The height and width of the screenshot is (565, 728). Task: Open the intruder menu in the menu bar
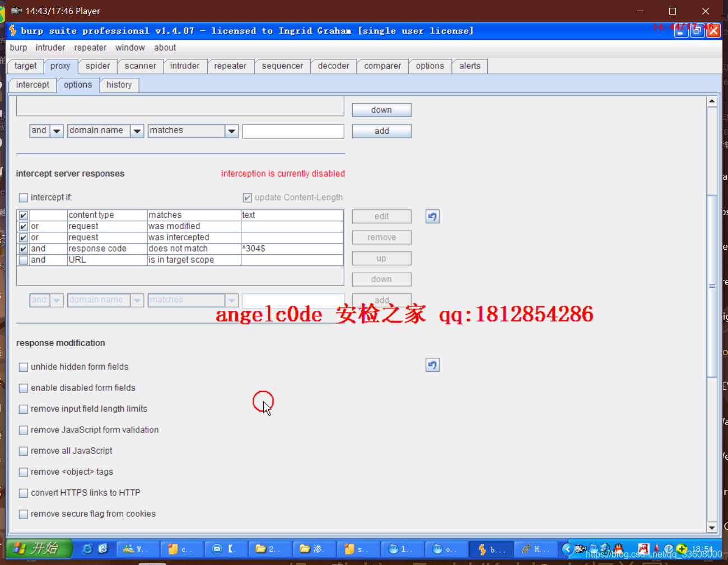(x=50, y=48)
